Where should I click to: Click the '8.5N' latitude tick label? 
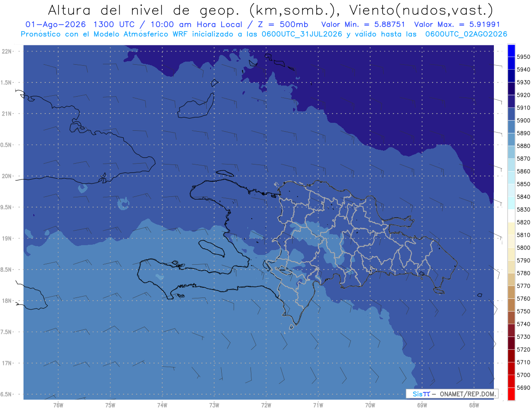coord(6,270)
